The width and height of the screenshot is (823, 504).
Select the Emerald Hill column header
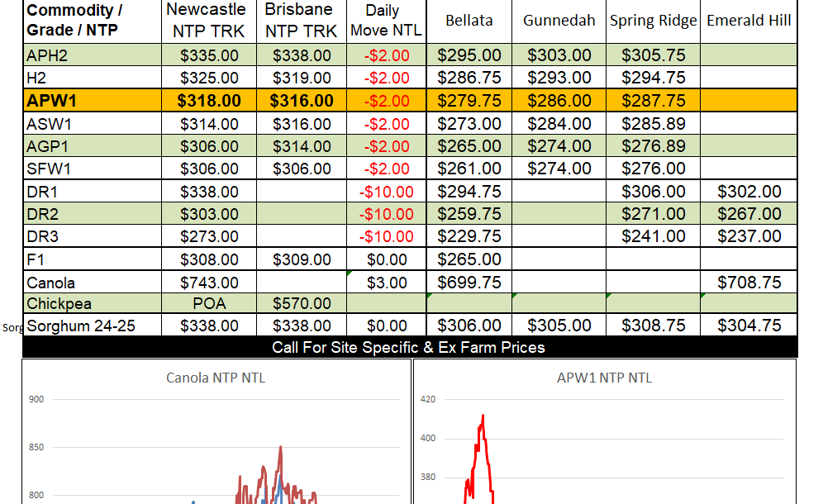pos(749,21)
